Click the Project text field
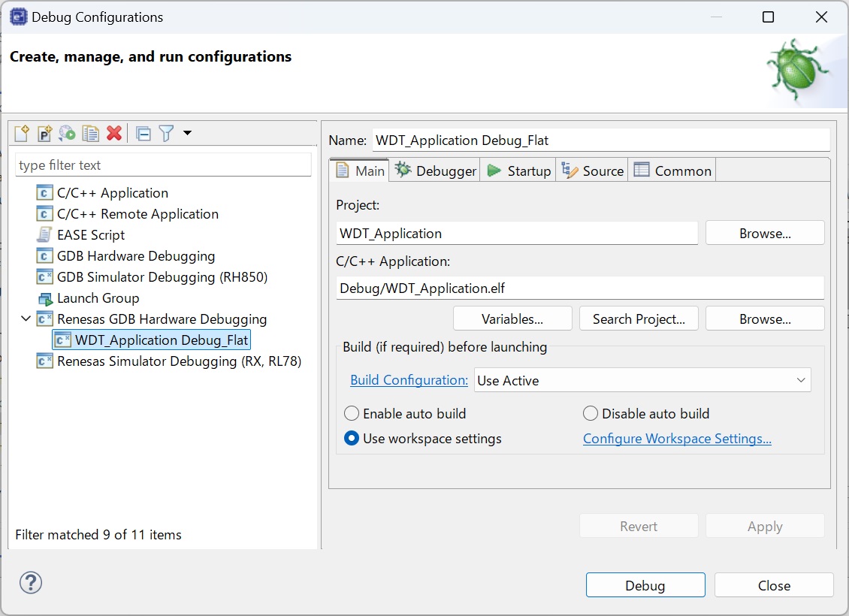This screenshot has height=616, width=849. [517, 234]
